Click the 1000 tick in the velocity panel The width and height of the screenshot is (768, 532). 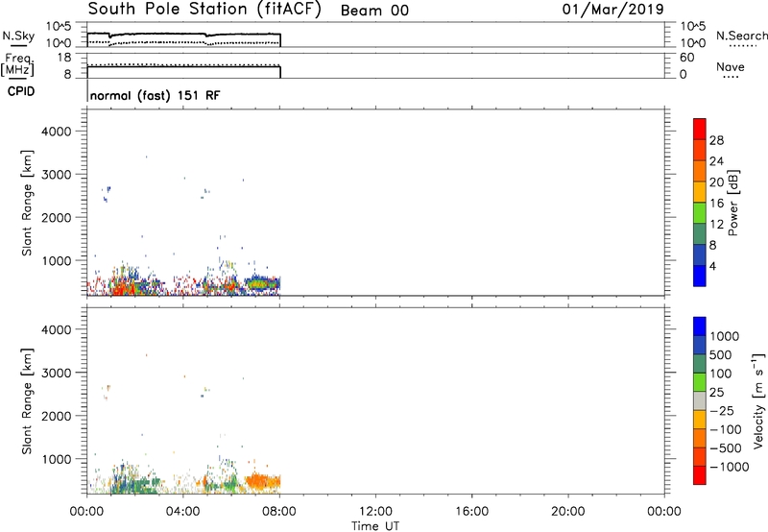tap(56, 459)
